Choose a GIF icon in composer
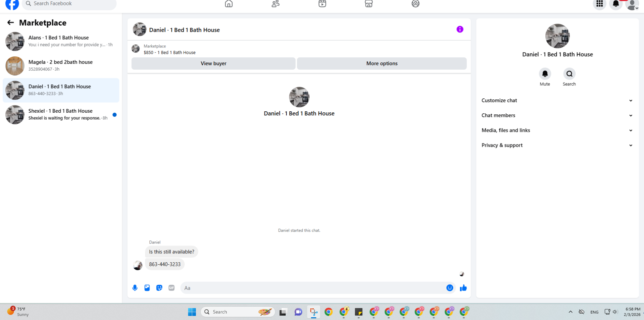The height and width of the screenshot is (320, 644). pos(172,288)
